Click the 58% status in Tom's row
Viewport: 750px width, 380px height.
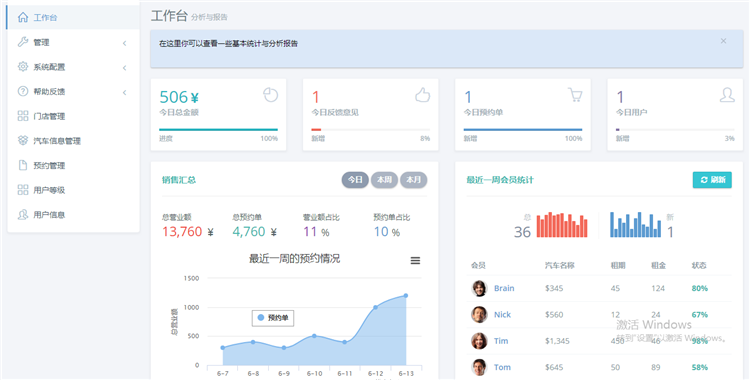[x=700, y=367]
